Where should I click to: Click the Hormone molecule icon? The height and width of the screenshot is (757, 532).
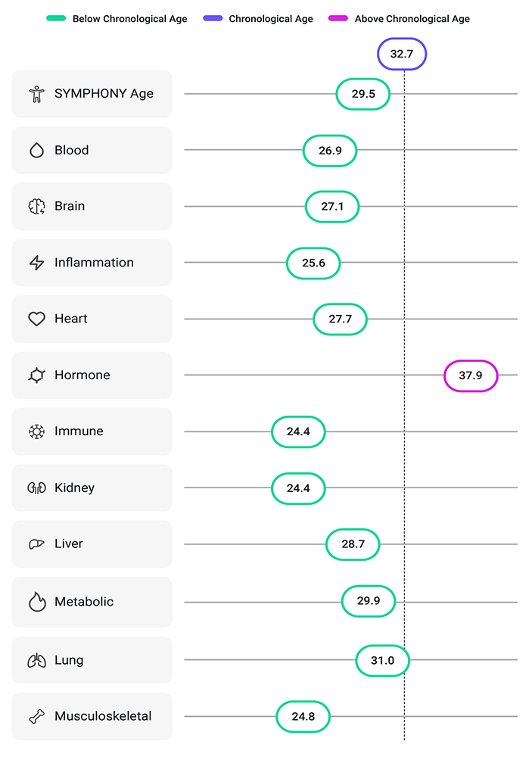[36, 375]
